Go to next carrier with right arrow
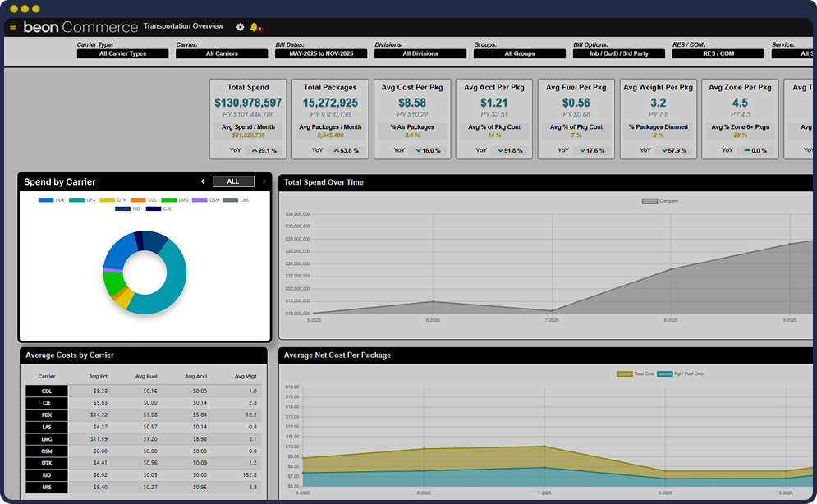Screen dimensions: 817x504 tap(264, 181)
